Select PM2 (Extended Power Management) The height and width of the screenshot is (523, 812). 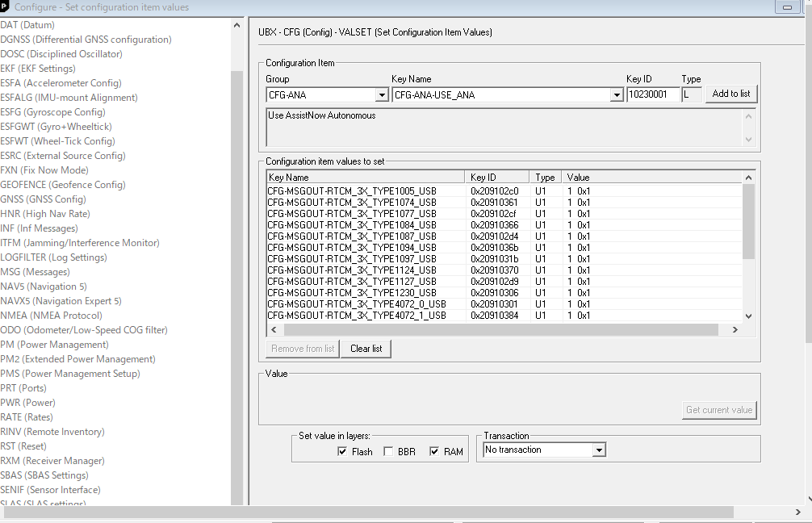pos(77,359)
